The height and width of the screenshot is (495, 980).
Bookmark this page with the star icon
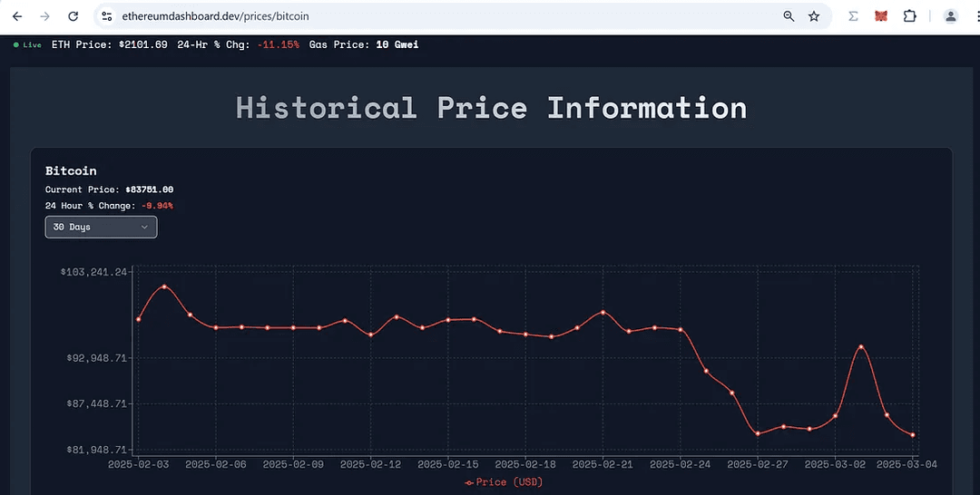point(814,16)
